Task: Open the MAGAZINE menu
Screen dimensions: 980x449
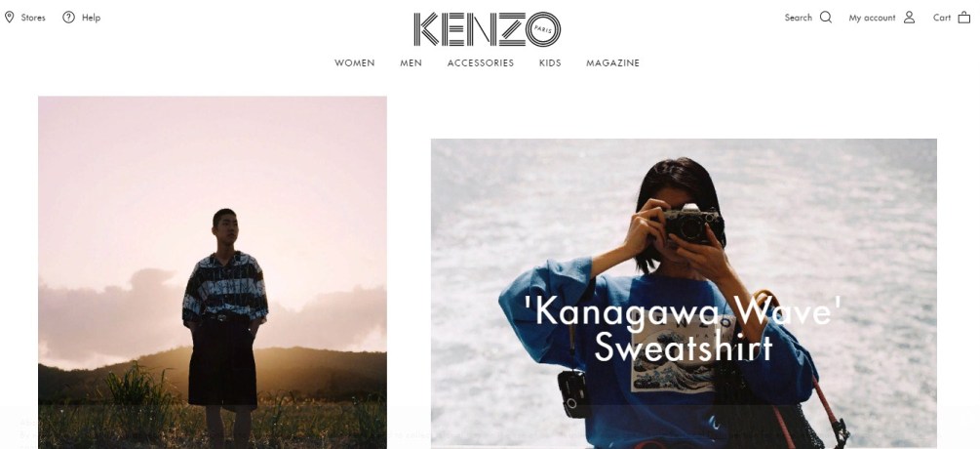Action: point(612,62)
